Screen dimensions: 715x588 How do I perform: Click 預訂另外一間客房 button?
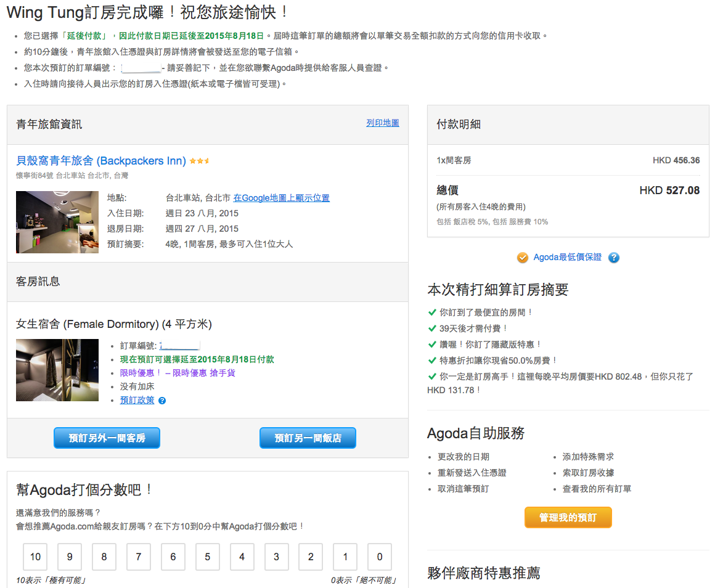click(107, 438)
